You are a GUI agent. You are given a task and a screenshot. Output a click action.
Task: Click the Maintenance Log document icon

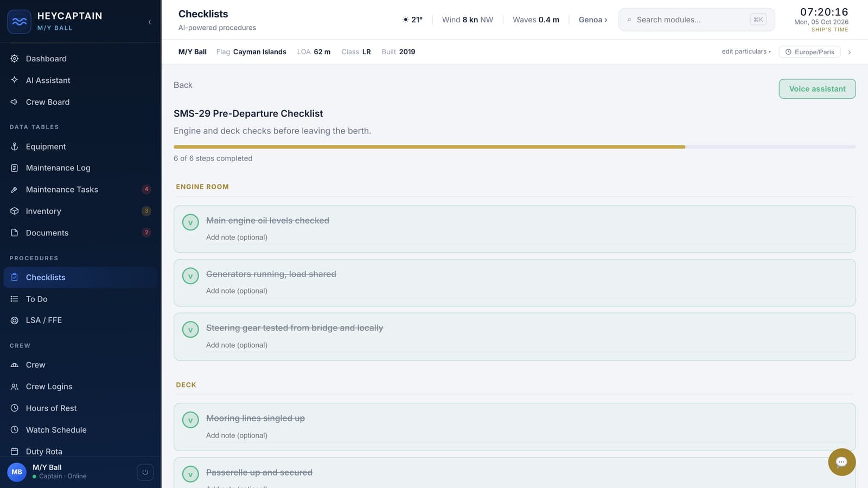point(15,168)
